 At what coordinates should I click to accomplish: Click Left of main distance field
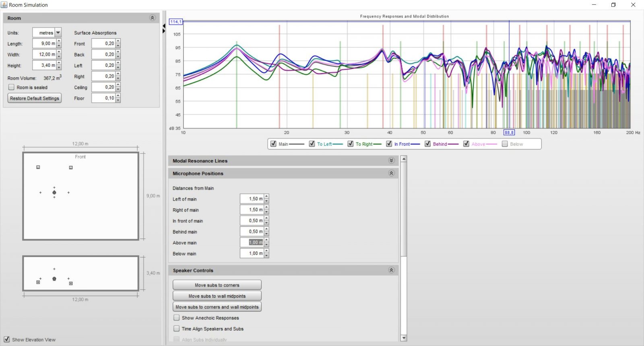(x=252, y=199)
